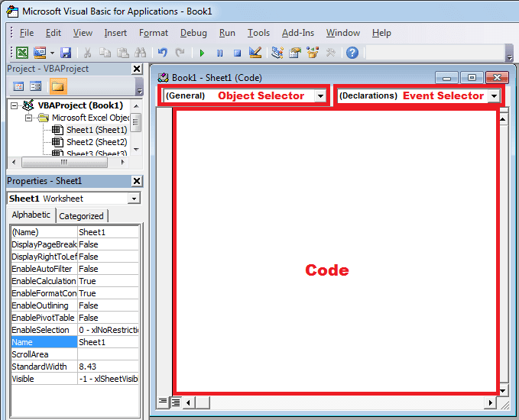Click StandardWidth value 8.43
The image size is (519, 420).
point(109,367)
